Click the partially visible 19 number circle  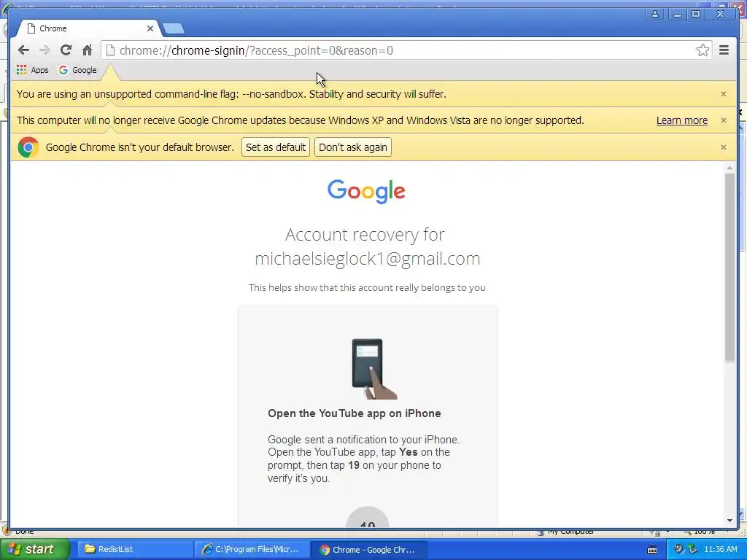coord(368,517)
